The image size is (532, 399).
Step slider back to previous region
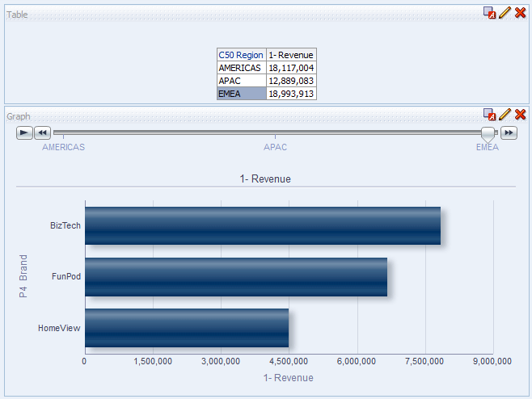point(42,132)
